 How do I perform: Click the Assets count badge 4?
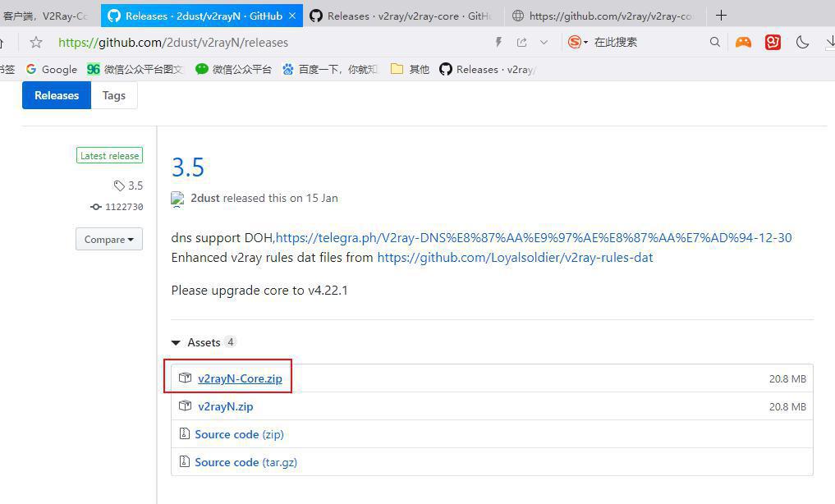click(230, 341)
